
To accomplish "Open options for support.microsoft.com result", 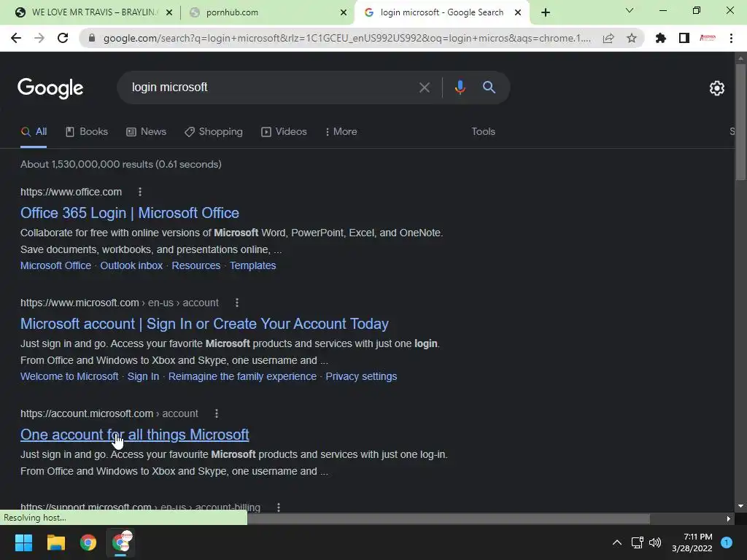I will point(279,507).
